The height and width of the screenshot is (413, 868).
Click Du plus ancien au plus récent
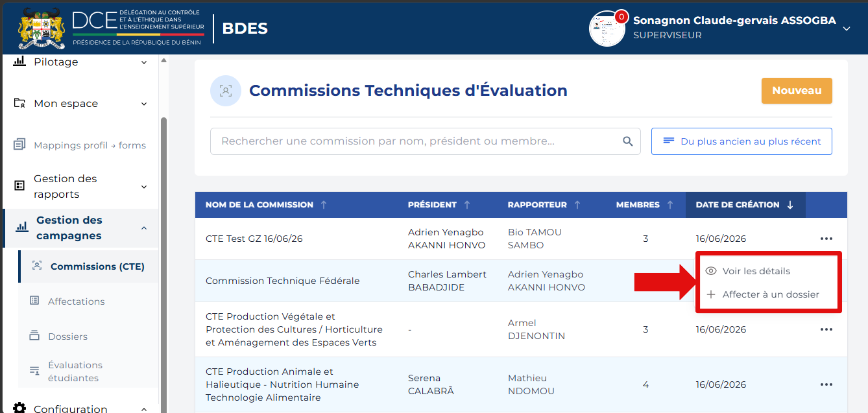741,141
